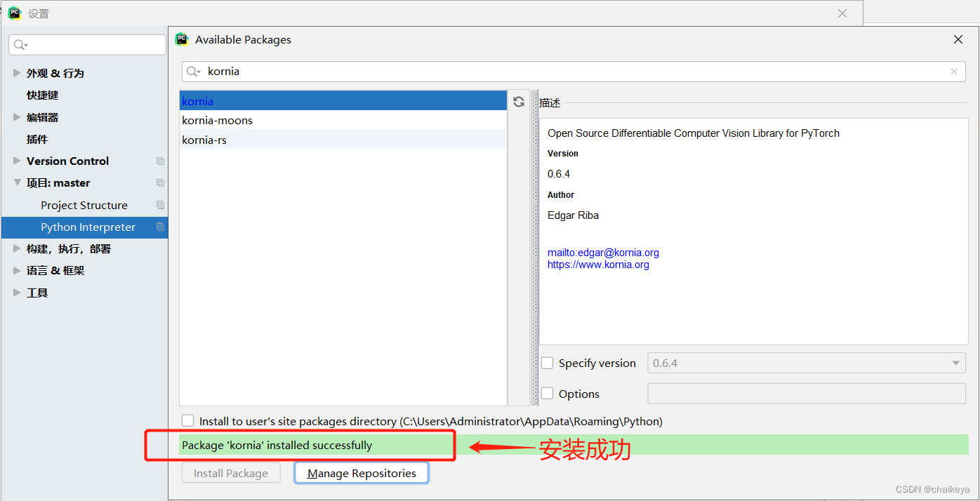The image size is (980, 501).
Task: Enable the Options checkbox
Action: pos(548,394)
